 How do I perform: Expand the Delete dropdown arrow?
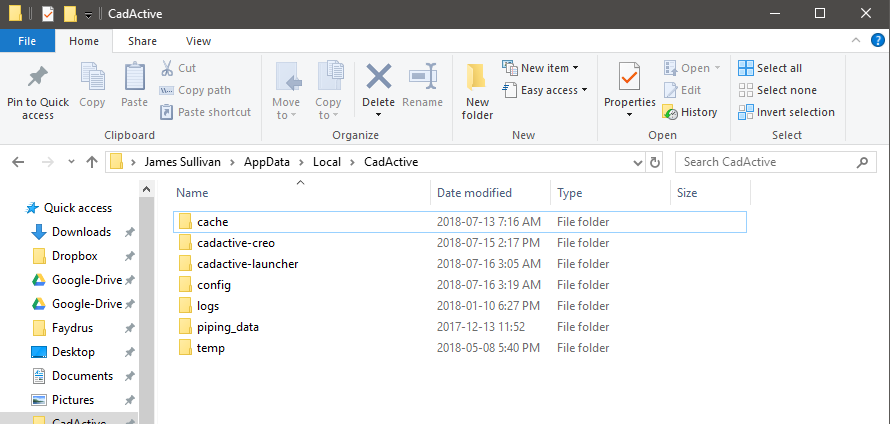[379, 115]
